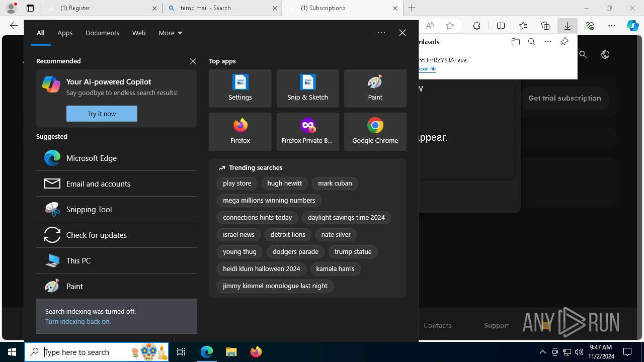
Task: Switch to the Web filter tab
Action: 139,33
